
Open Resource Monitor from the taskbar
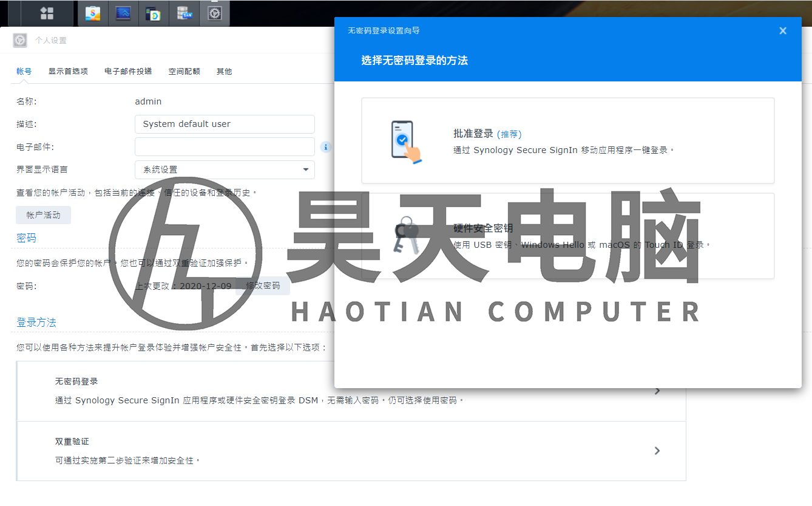tap(123, 13)
